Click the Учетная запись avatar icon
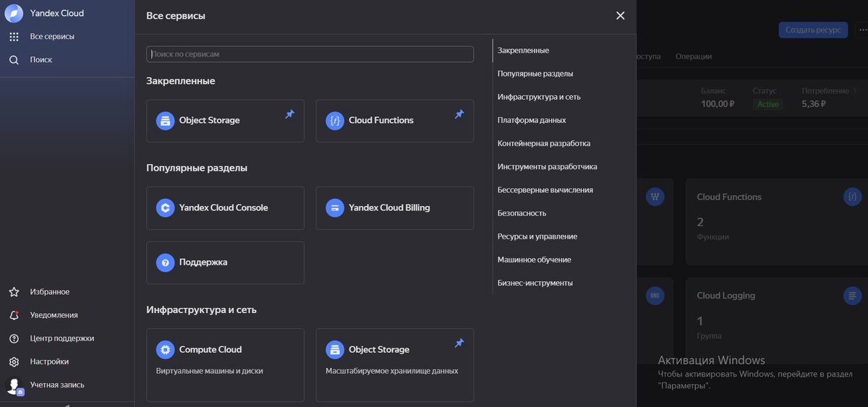868x407 pixels. click(14, 385)
